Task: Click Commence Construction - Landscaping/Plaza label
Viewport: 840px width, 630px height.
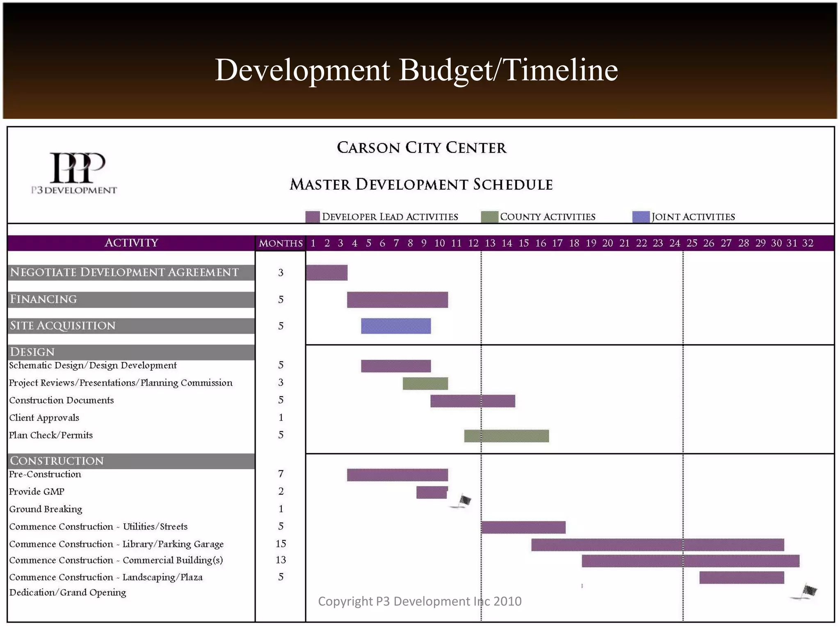Action: pyautogui.click(x=106, y=577)
